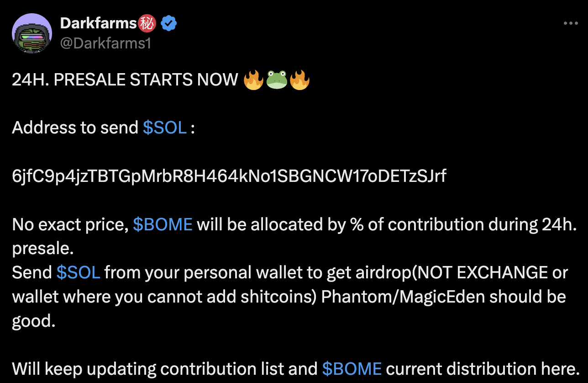Open the first $SOL cashtag link

click(x=164, y=128)
